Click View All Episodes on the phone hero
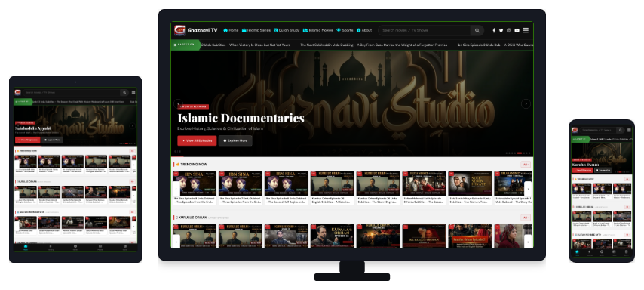This screenshot has width=644, height=290. pos(583,170)
